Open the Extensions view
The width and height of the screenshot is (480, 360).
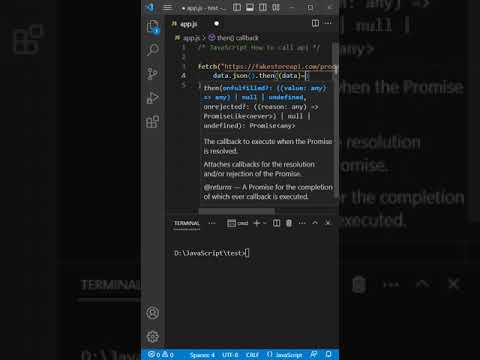tap(153, 122)
